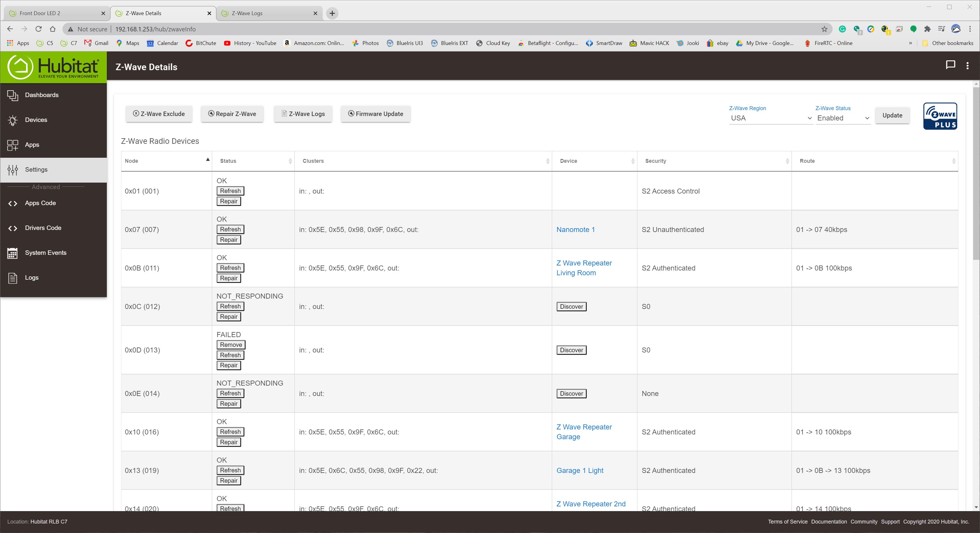Screen dimensions: 980x533
Task: Click the Hubitat logo
Action: (x=53, y=67)
